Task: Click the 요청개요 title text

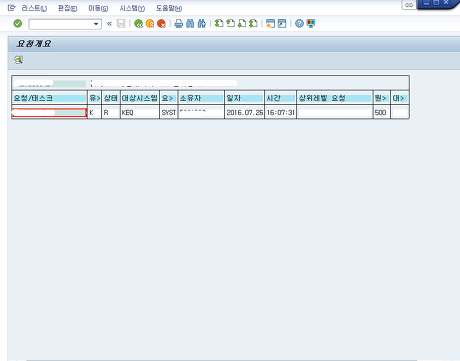Action: [33, 44]
